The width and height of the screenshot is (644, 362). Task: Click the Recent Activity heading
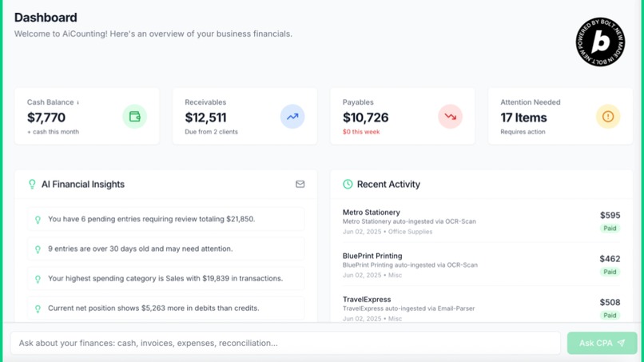click(x=388, y=184)
